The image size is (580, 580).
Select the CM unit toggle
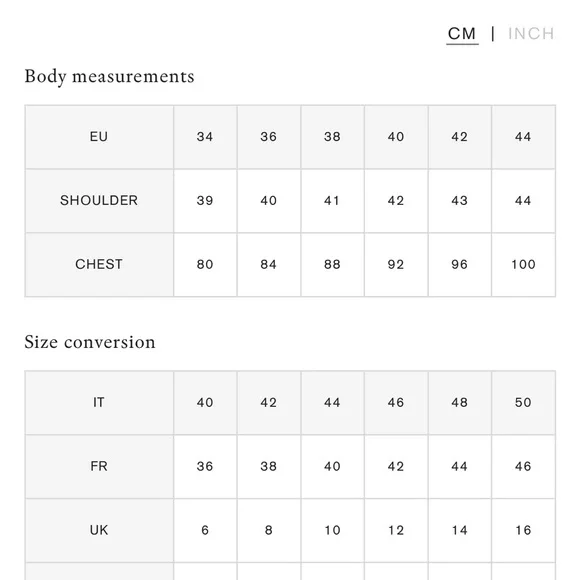pos(462,34)
